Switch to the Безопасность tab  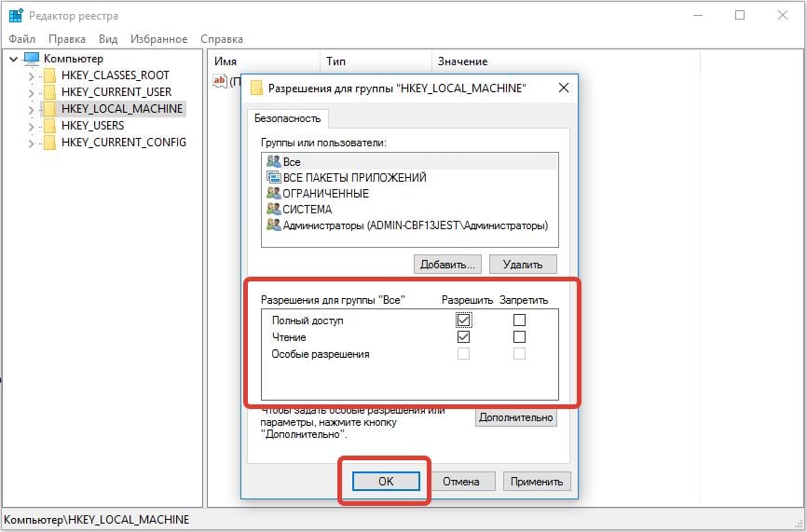pyautogui.click(x=288, y=118)
